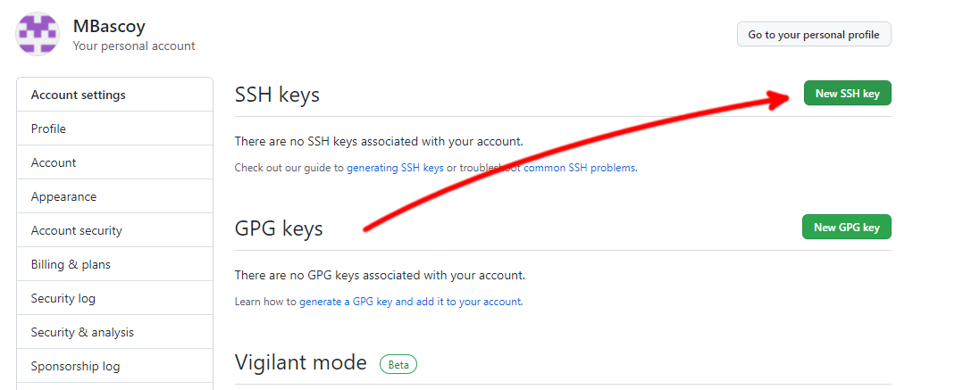Open Security & analysis settings
Screen dimensions: 980x390
click(x=82, y=332)
